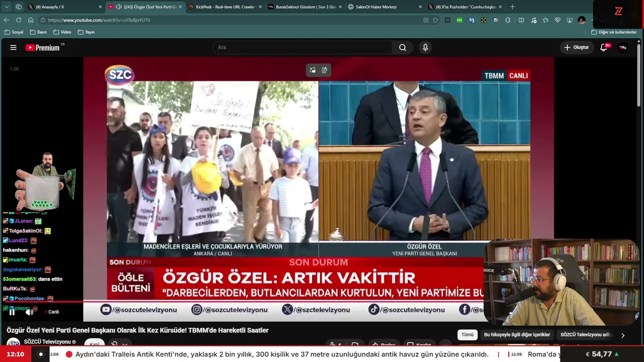Open the Yayın bookmarks folder
Viewport: 644px width, 362px height.
pos(86,32)
